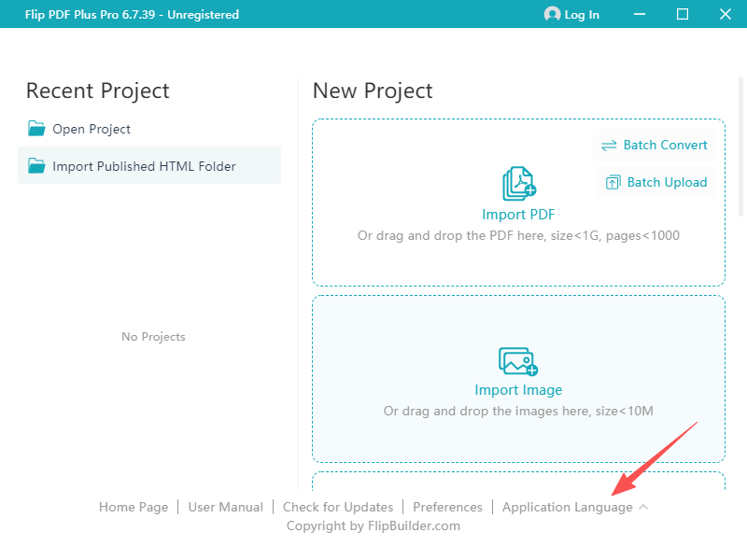
Task: Click the Import Published HTML Folder icon
Action: [36, 166]
